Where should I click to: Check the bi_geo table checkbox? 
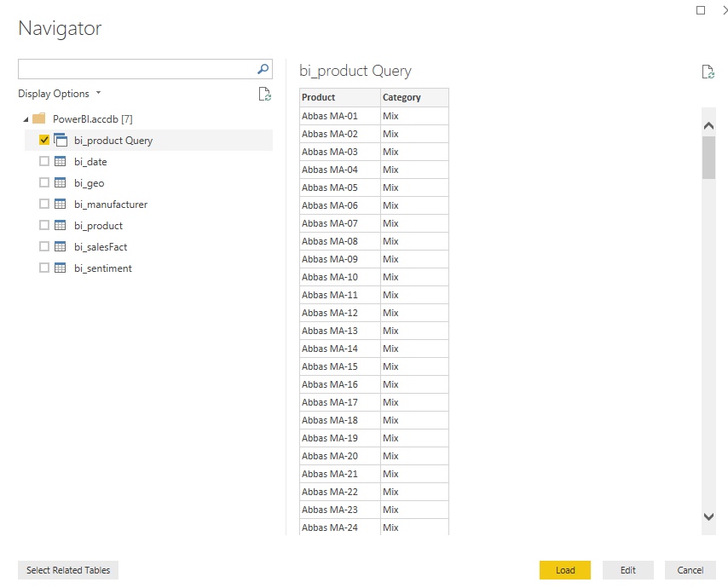(44, 182)
